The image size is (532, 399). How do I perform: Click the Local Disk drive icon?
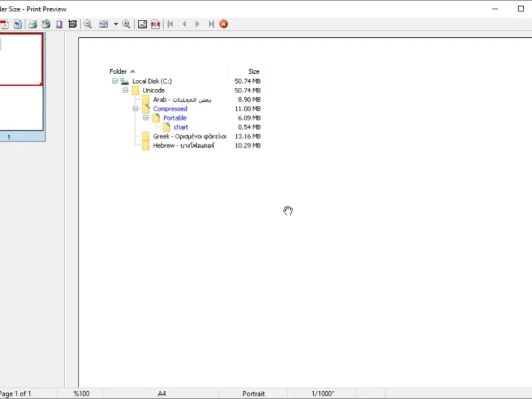(x=124, y=81)
